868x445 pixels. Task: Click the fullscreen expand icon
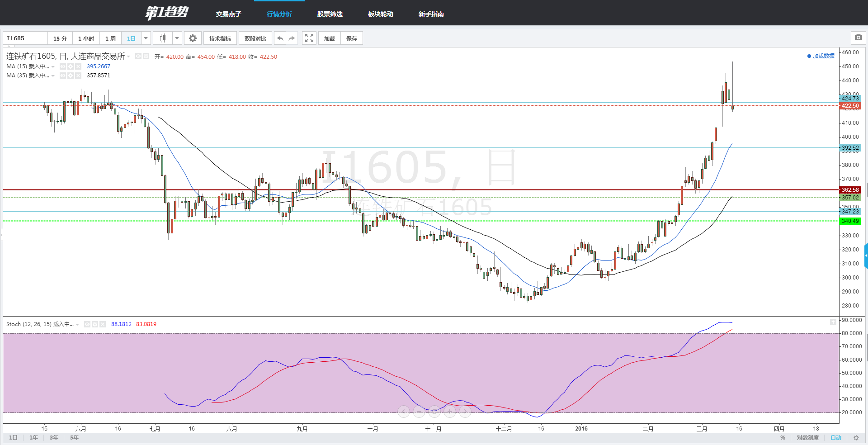point(309,38)
